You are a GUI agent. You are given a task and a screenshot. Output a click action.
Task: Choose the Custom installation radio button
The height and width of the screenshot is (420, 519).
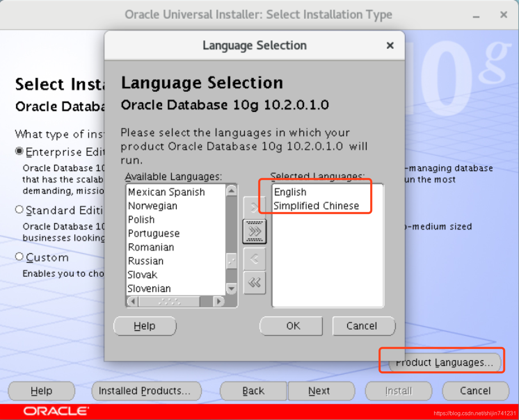point(19,257)
